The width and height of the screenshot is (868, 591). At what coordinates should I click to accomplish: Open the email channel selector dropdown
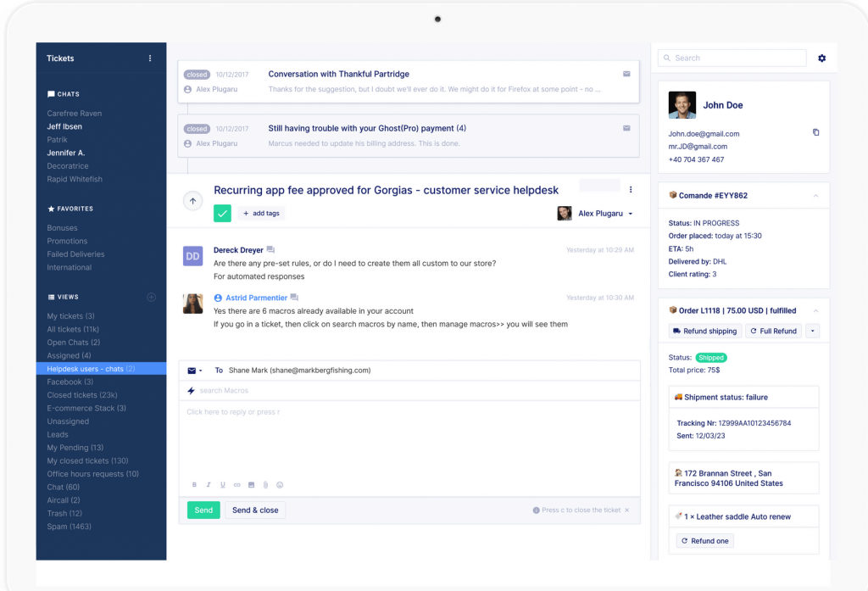pyautogui.click(x=195, y=371)
